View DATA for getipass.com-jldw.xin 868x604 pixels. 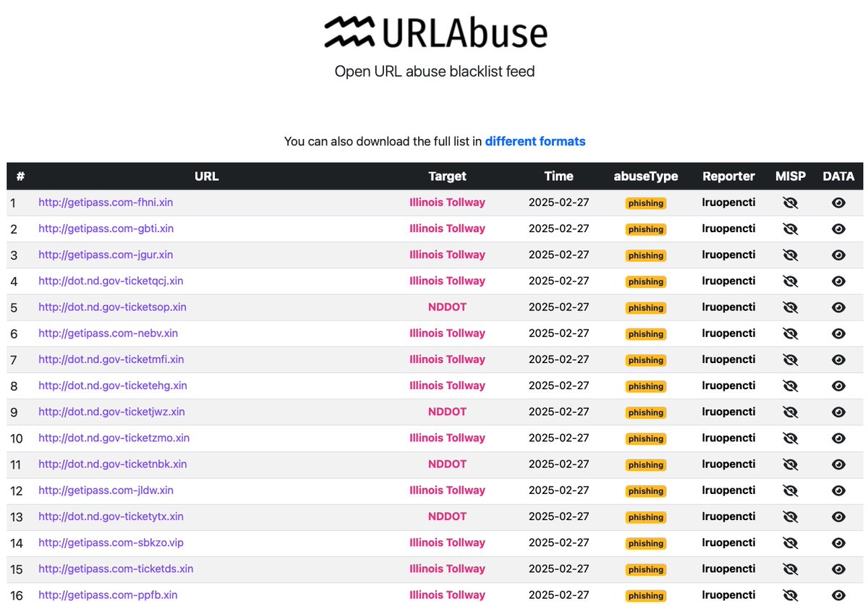click(838, 490)
